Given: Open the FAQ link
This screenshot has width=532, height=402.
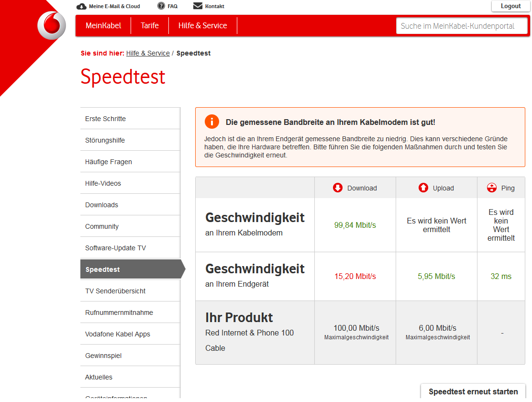Looking at the screenshot, I should (172, 6).
